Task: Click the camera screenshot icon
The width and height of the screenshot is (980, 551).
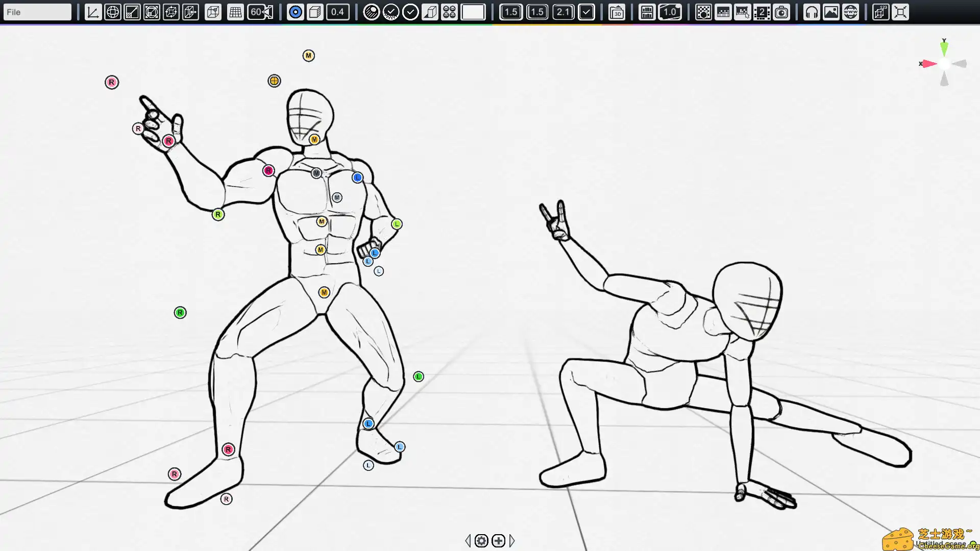Action: (781, 12)
